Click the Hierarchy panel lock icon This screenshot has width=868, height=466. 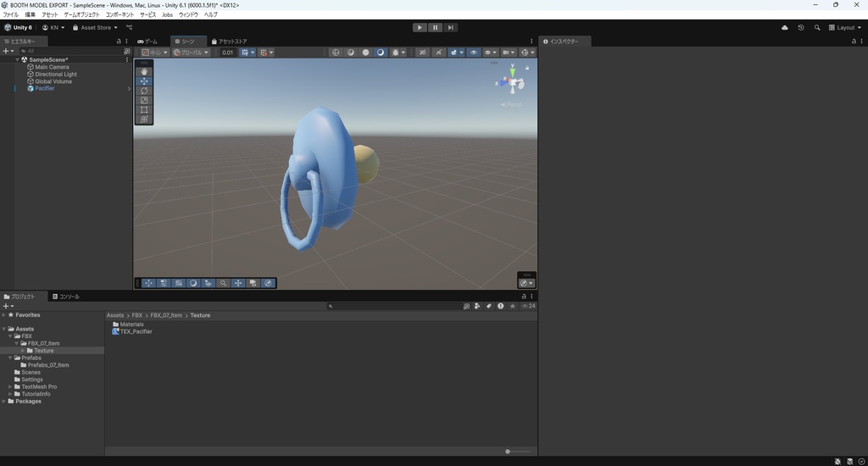point(119,41)
